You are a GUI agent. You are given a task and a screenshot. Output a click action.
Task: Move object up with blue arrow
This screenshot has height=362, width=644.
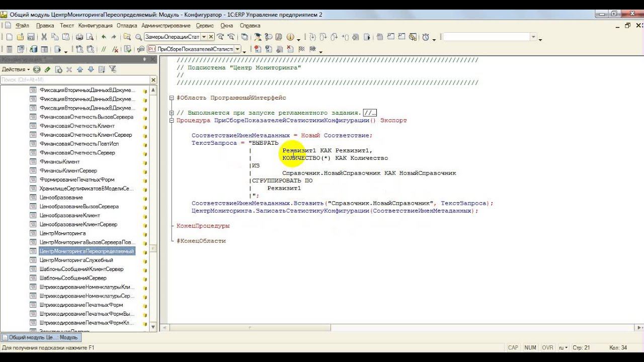80,69
